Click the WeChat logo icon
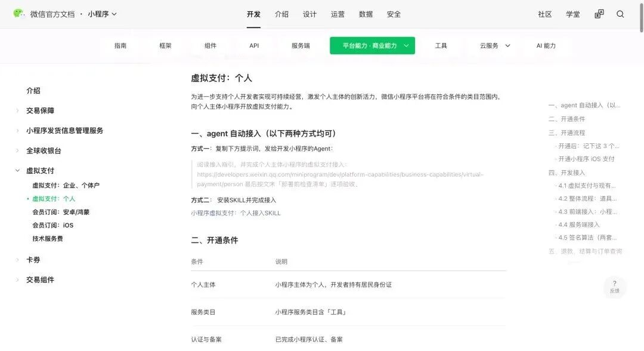The width and height of the screenshot is (644, 351). pyautogui.click(x=18, y=14)
